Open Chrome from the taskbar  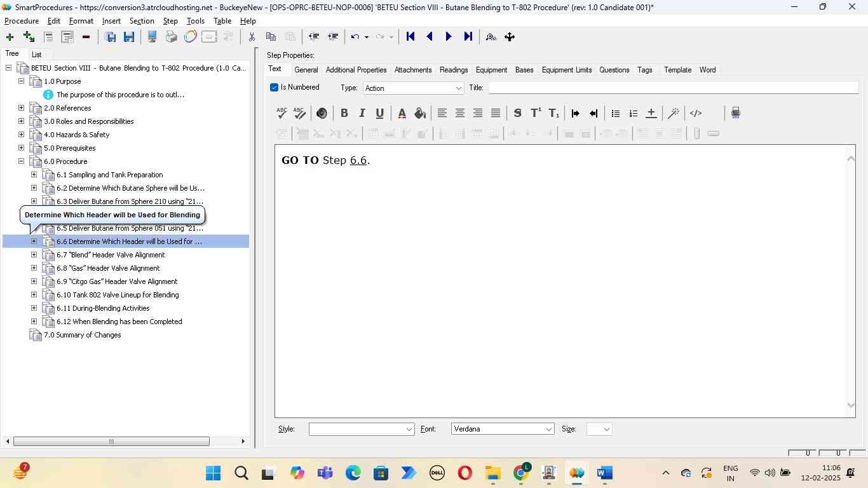click(x=522, y=473)
